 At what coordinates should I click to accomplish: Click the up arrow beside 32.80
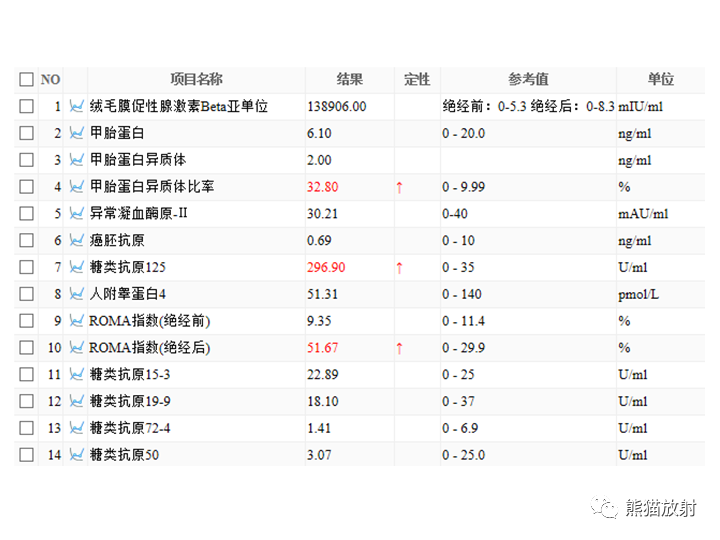click(x=399, y=187)
